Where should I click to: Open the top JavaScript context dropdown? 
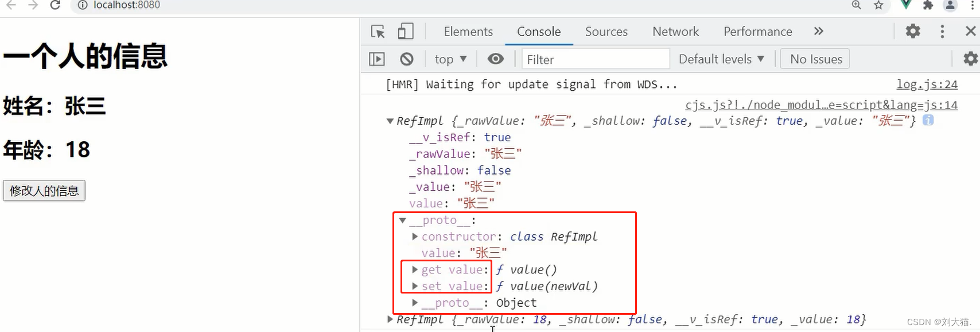(x=450, y=59)
